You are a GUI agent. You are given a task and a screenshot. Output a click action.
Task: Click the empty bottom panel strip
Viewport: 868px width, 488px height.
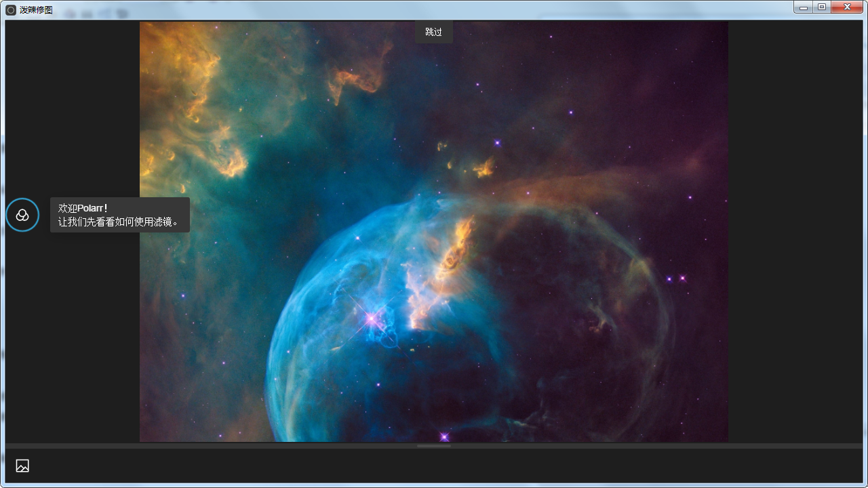(x=434, y=466)
